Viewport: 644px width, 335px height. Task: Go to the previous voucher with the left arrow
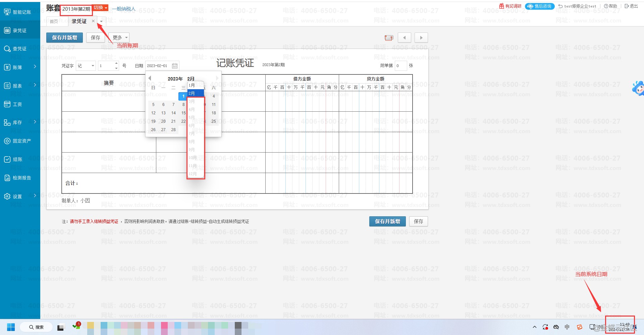tap(404, 38)
